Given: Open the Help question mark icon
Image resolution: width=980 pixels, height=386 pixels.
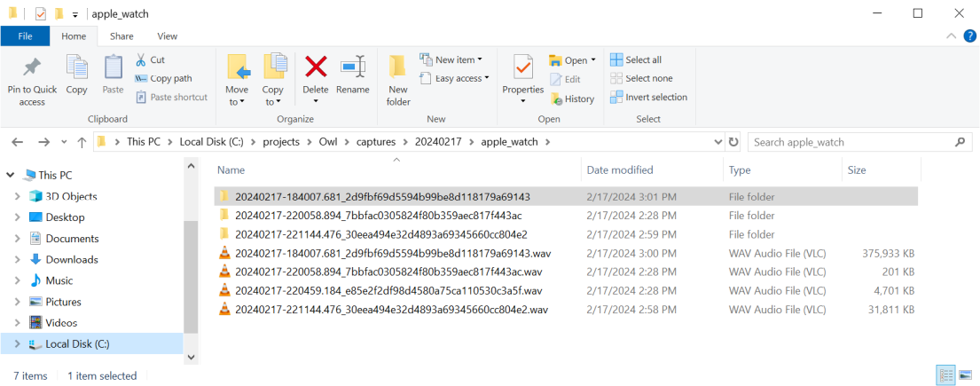Looking at the screenshot, I should [969, 36].
